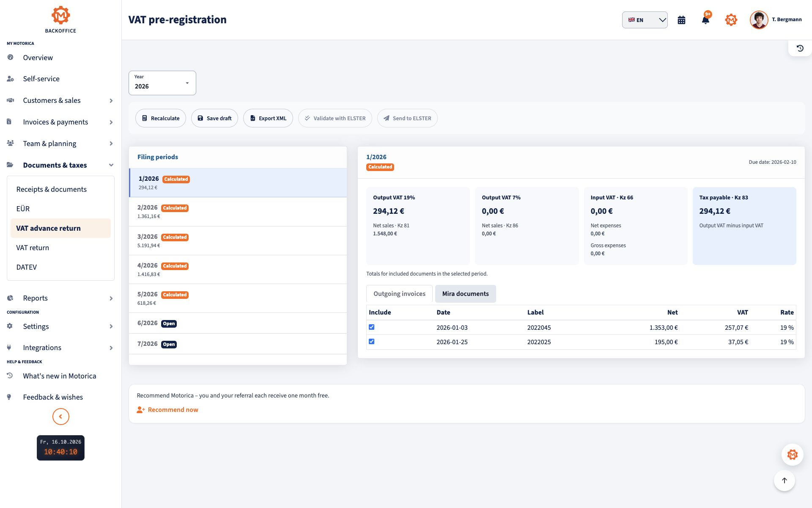Open the calendar icon in header
This screenshot has height=508, width=812.
click(x=681, y=20)
